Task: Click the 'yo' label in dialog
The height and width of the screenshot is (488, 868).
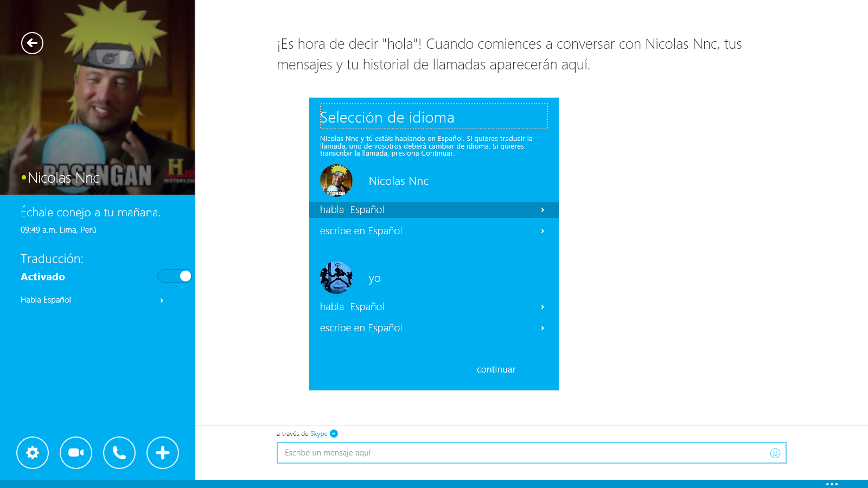Action: coord(375,278)
